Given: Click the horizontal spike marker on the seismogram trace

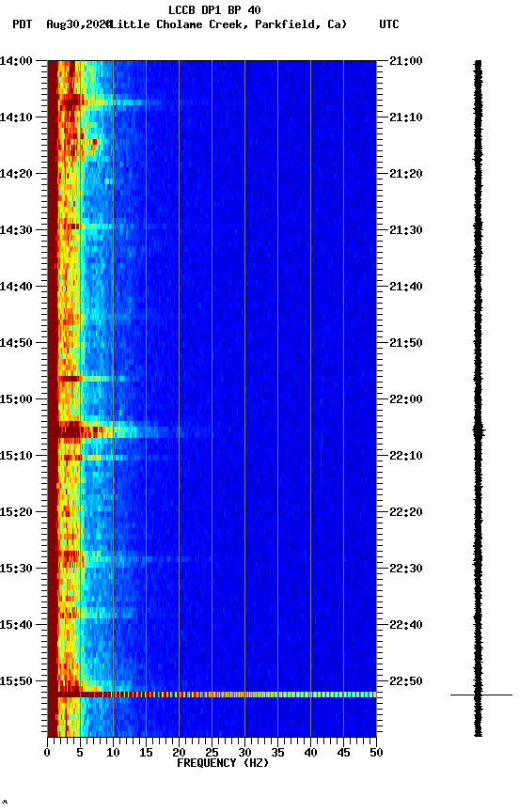Looking at the screenshot, I should click(481, 695).
